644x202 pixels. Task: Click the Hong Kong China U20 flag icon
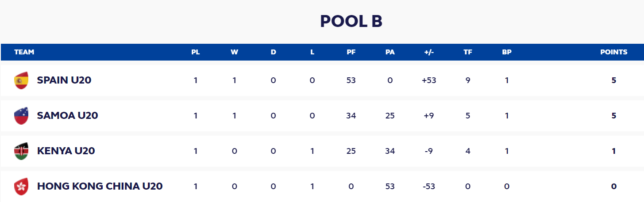pos(21,187)
